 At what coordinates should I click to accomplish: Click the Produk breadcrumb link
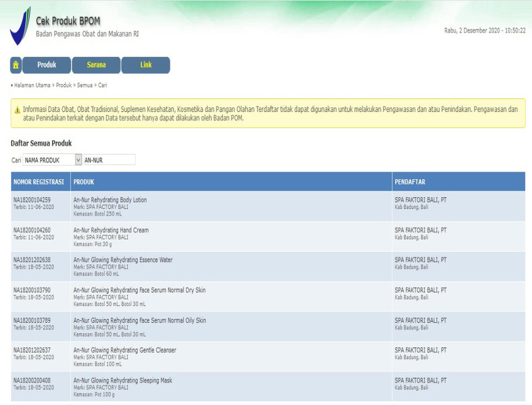[x=64, y=85]
